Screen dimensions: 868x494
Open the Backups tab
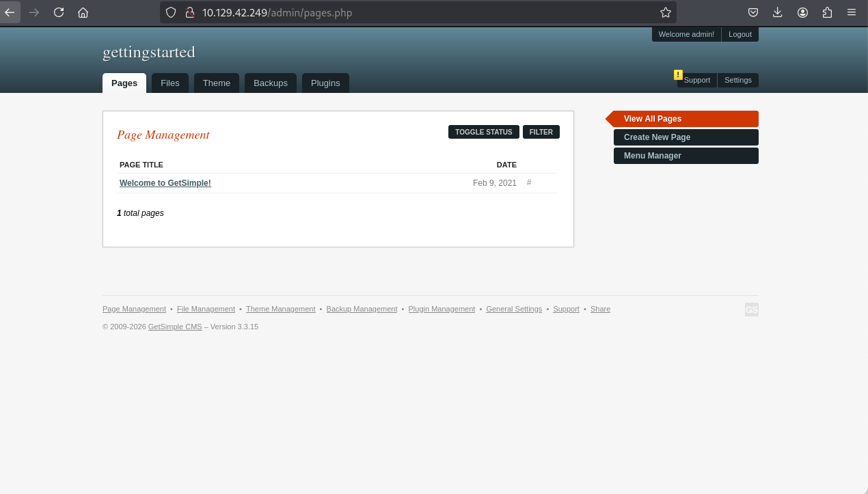coord(271,83)
